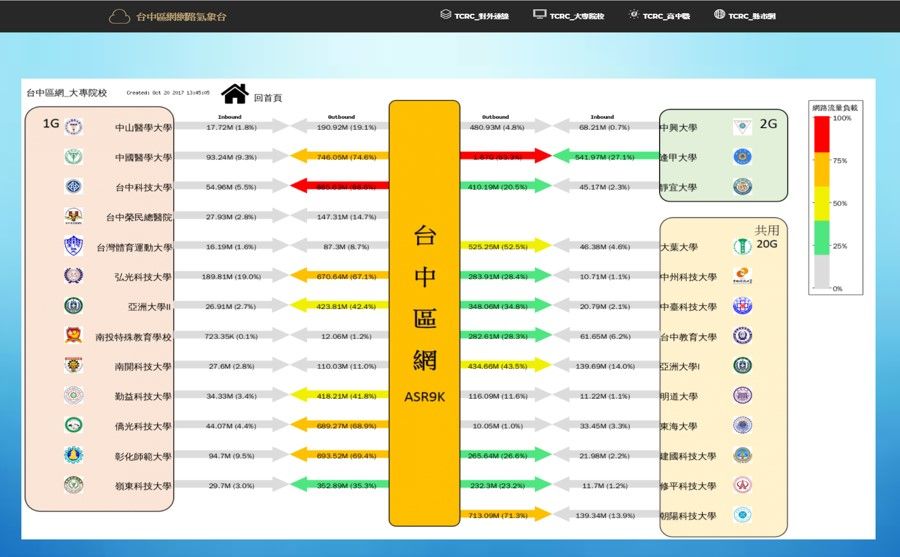Viewport: 900px width, 557px height.
Task: Open the TCRC_縣市網 menu item
Action: click(x=745, y=16)
